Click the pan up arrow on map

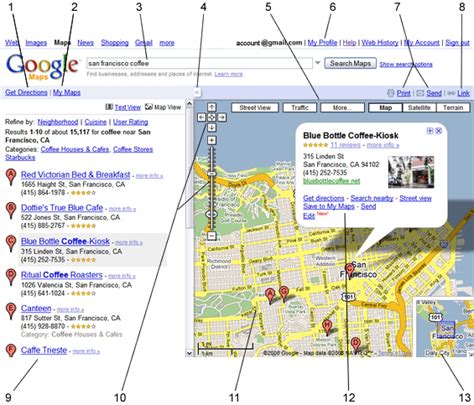click(212, 107)
